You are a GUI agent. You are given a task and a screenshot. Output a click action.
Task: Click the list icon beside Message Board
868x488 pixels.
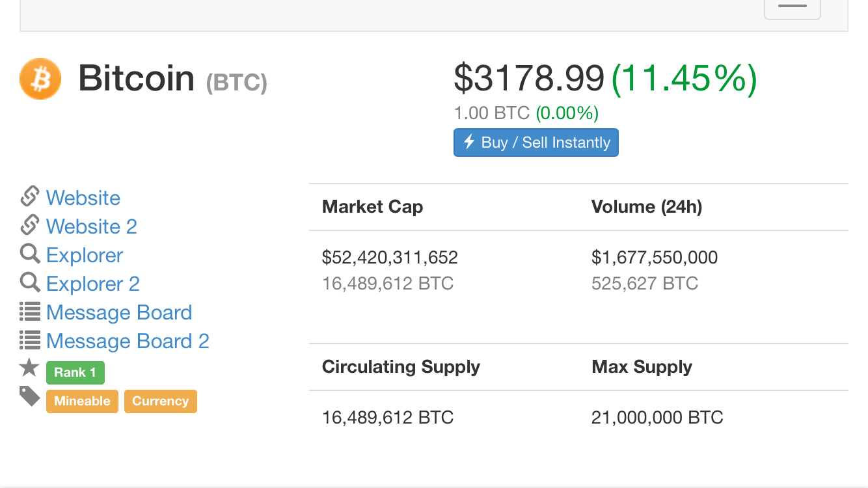tap(30, 312)
